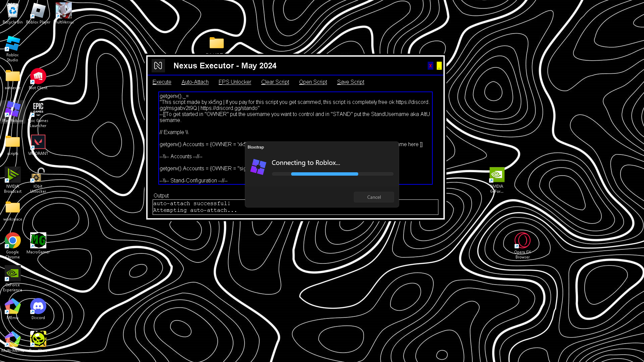Open the Google Chrome shortcut
This screenshot has width=644, height=362.
(12, 241)
